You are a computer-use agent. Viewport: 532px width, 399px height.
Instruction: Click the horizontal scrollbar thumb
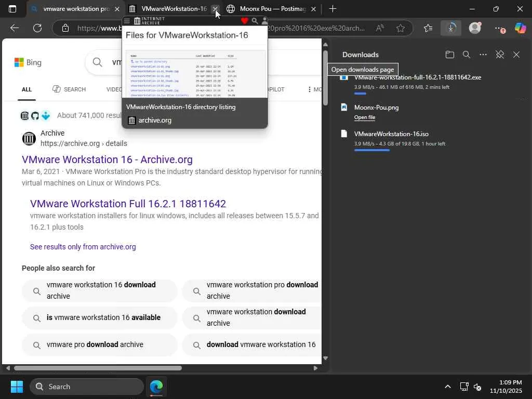pyautogui.click(x=98, y=368)
